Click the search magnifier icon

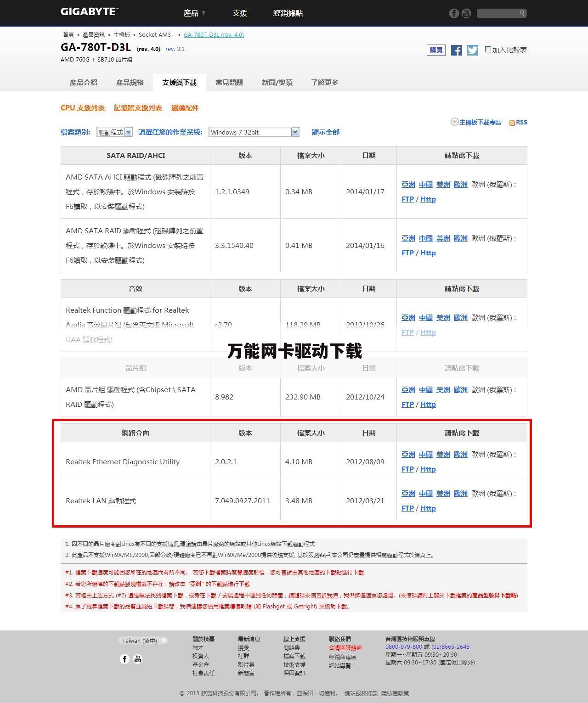[x=522, y=13]
